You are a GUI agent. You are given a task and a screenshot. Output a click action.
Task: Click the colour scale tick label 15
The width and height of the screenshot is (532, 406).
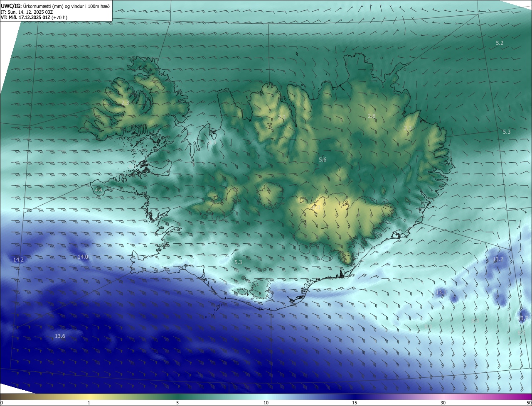[355, 403]
